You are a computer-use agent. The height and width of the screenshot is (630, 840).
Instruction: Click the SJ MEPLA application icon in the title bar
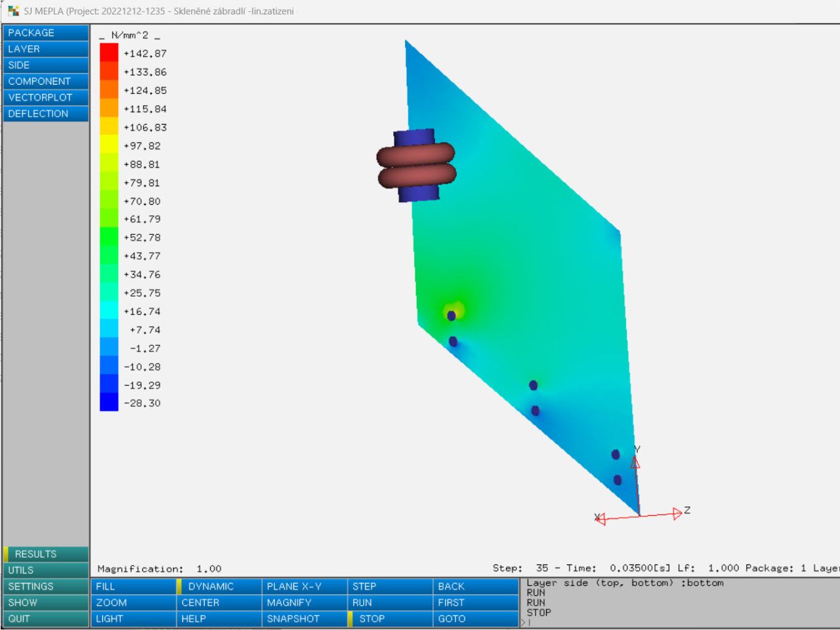pos(13,11)
